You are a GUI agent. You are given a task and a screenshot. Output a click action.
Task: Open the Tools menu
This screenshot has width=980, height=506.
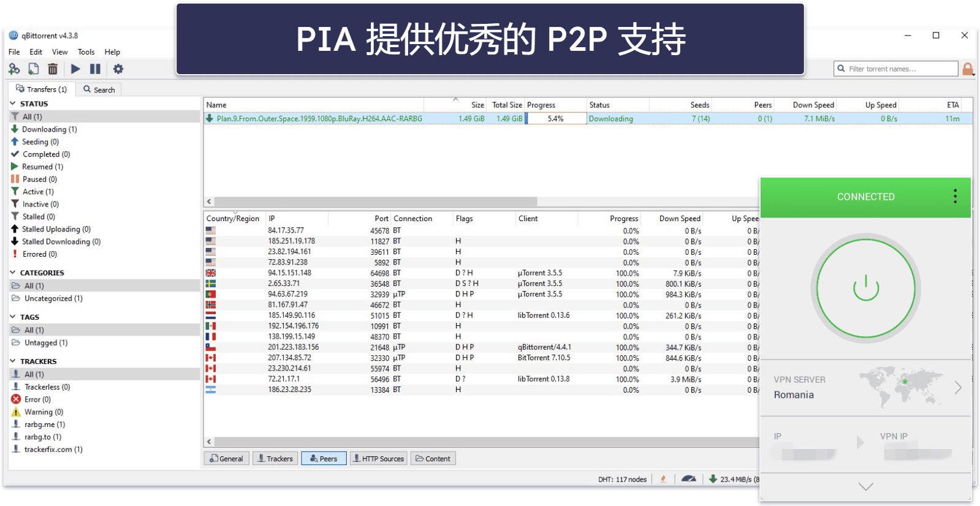[x=86, y=52]
